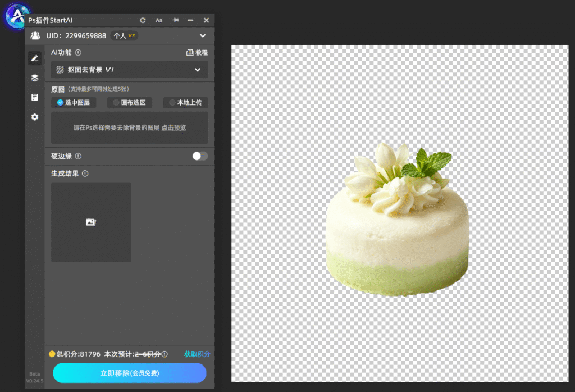Select the 本地上传 radio option
Image resolution: width=575 pixels, height=392 pixels.
pos(185,103)
